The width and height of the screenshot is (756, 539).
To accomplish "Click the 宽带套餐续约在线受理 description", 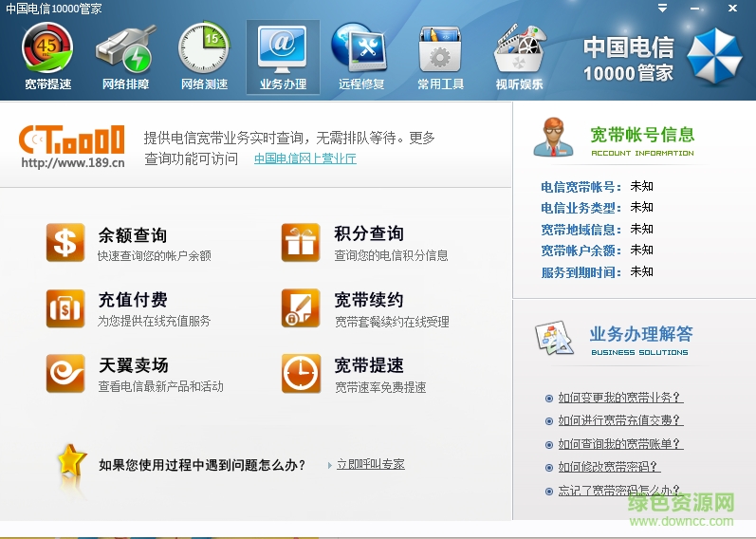I will point(392,322).
